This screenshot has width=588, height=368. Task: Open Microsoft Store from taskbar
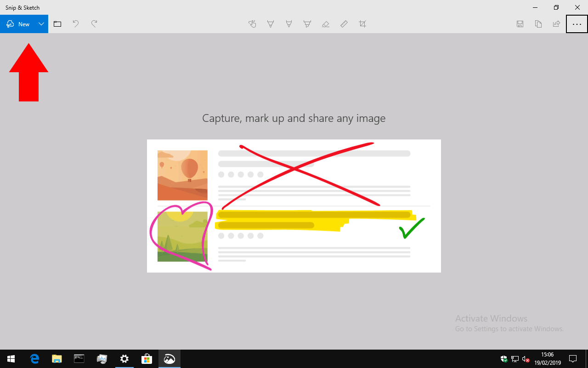click(147, 359)
